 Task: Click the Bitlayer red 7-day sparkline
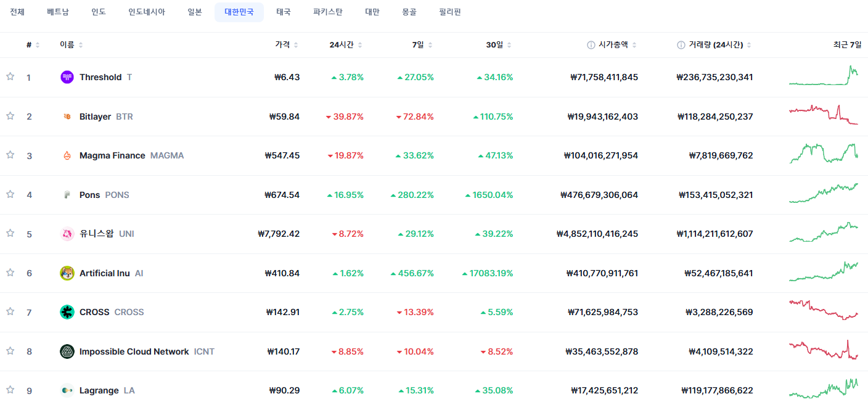(824, 115)
